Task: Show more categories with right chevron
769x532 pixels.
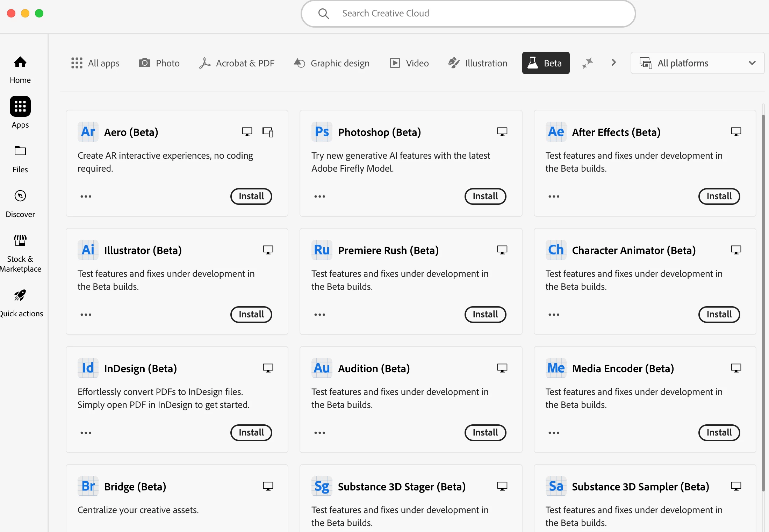Action: (x=613, y=63)
